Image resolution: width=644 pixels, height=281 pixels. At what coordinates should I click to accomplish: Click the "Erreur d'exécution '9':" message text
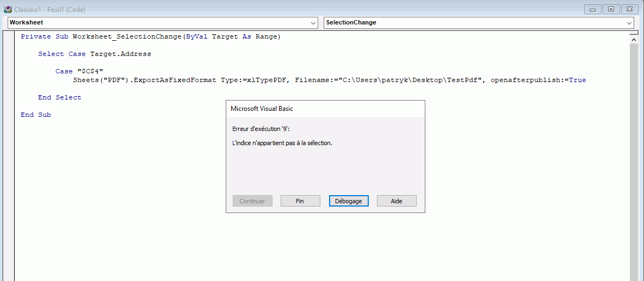point(261,129)
